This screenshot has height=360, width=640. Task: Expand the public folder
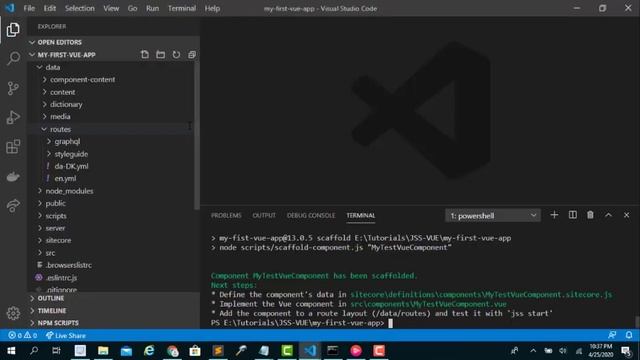[x=111, y=203]
